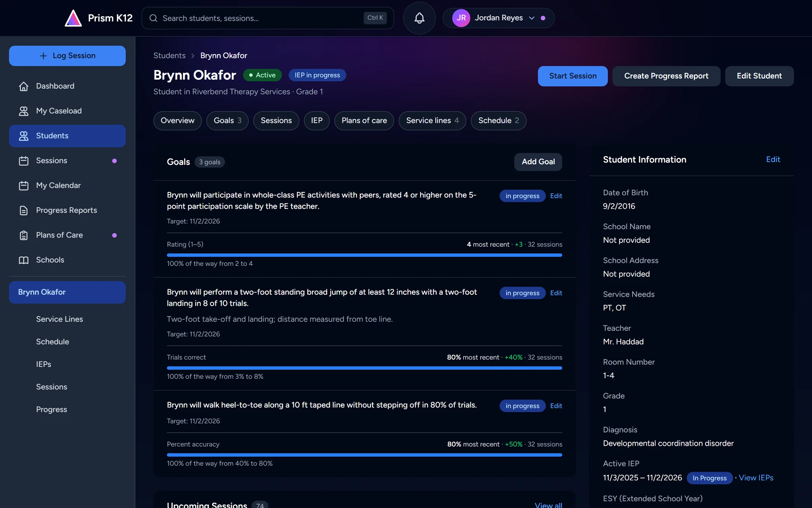Click the Plans of Care clipboard icon

[x=23, y=235]
